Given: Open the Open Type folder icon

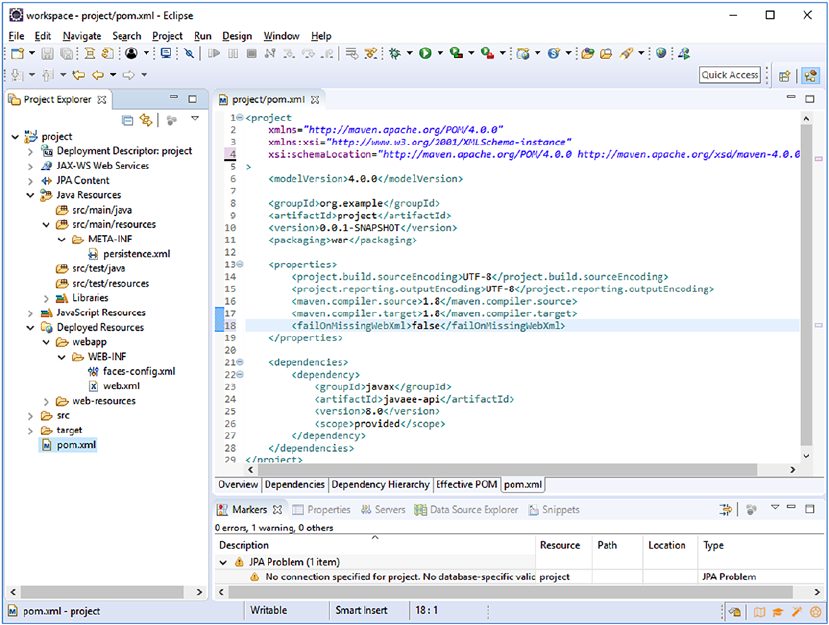Looking at the screenshot, I should click(x=587, y=53).
